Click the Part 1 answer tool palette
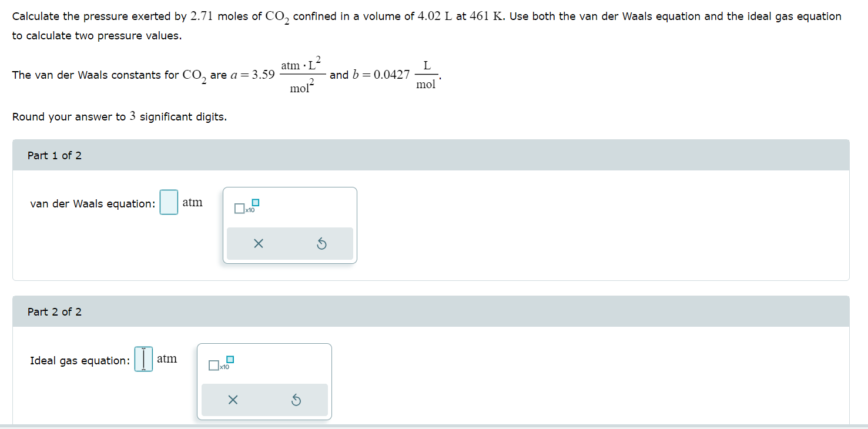This screenshot has height=429, width=868. click(x=290, y=224)
